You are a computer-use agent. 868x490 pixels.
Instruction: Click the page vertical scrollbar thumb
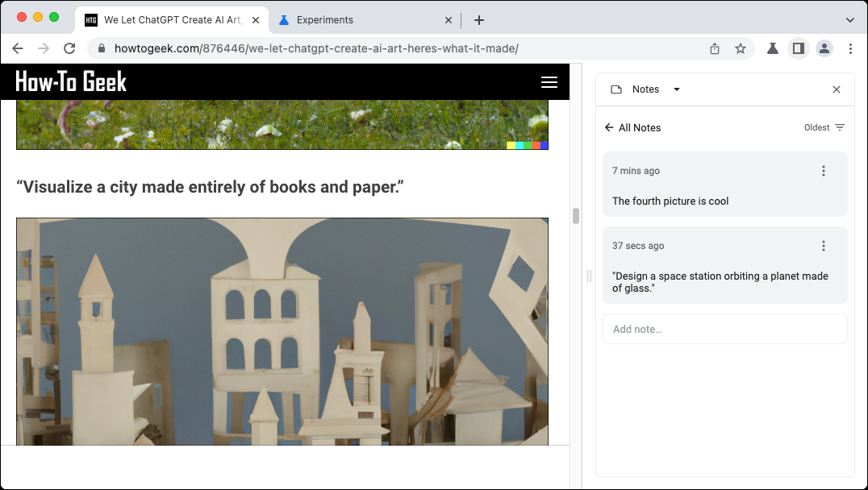point(575,216)
